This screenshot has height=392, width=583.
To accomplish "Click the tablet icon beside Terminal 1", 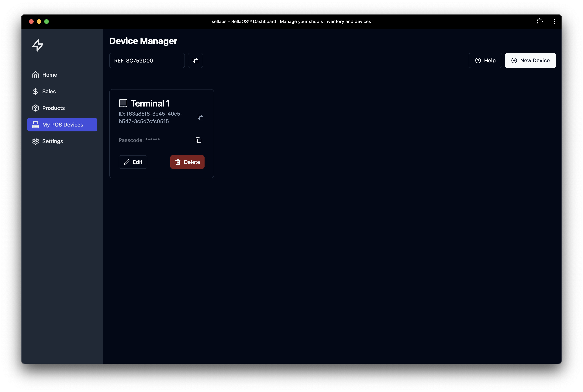I will 123,103.
